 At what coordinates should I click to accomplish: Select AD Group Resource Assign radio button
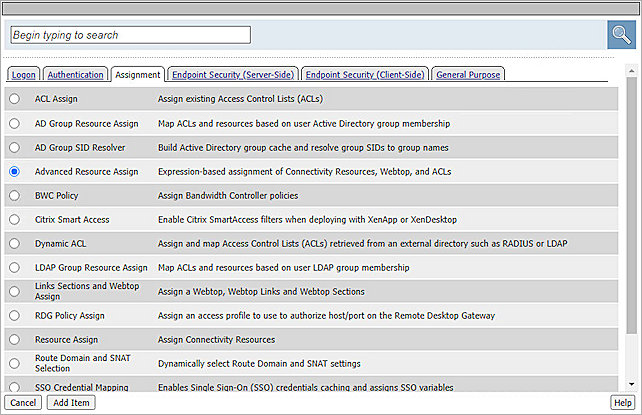14,123
